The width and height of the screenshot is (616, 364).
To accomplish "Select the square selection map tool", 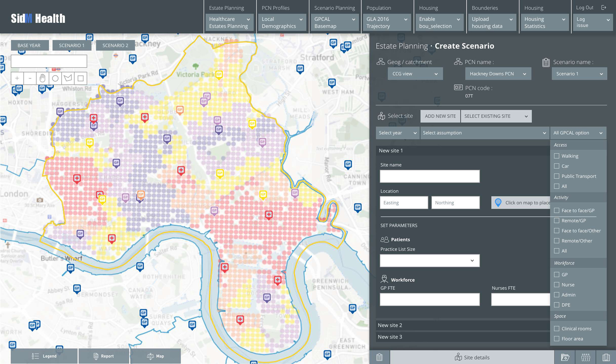I will pyautogui.click(x=81, y=78).
